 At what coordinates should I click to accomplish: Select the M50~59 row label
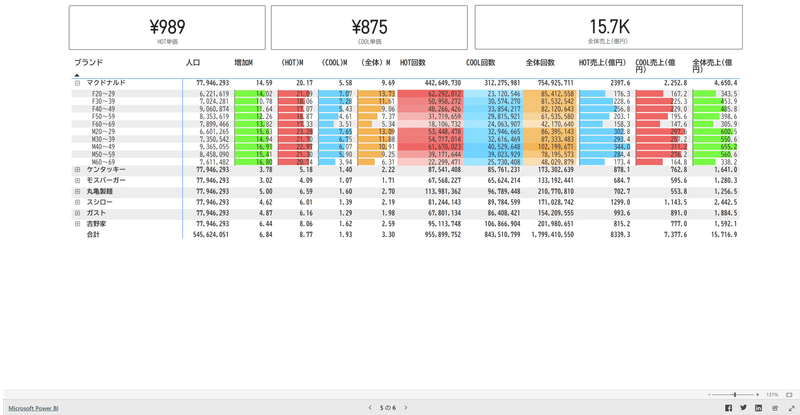click(104, 154)
